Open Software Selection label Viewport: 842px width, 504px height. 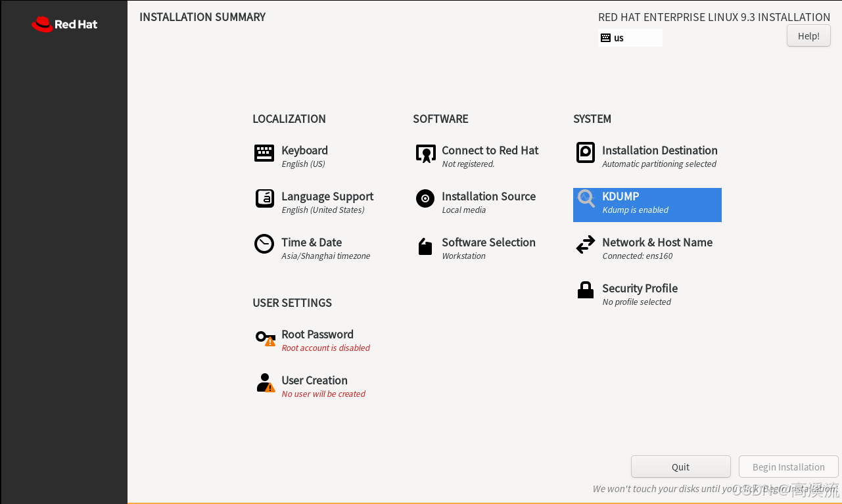[x=488, y=242]
